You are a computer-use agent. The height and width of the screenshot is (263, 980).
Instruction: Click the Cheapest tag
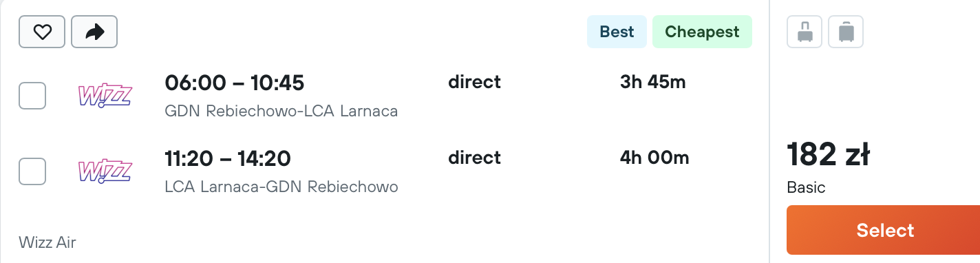[x=702, y=32]
